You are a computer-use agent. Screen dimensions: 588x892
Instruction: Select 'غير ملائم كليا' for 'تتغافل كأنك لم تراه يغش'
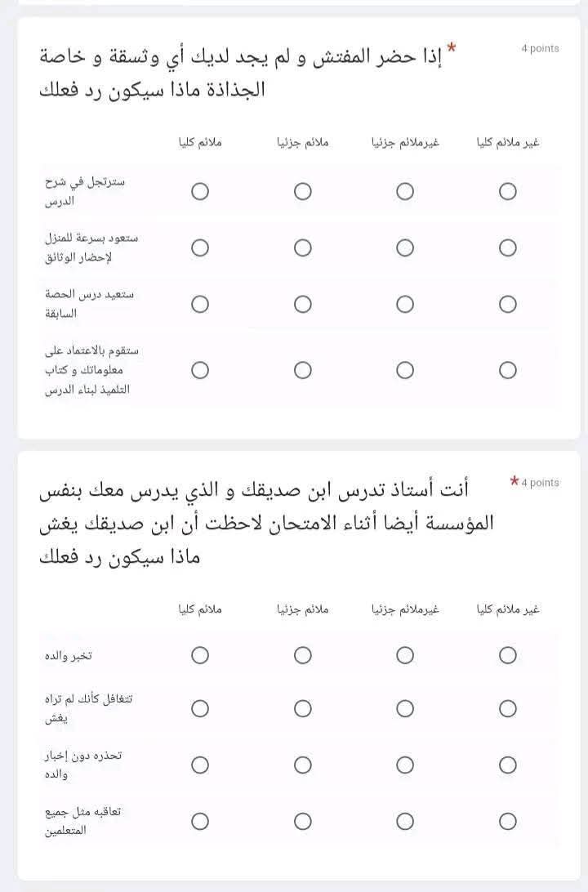(x=507, y=708)
